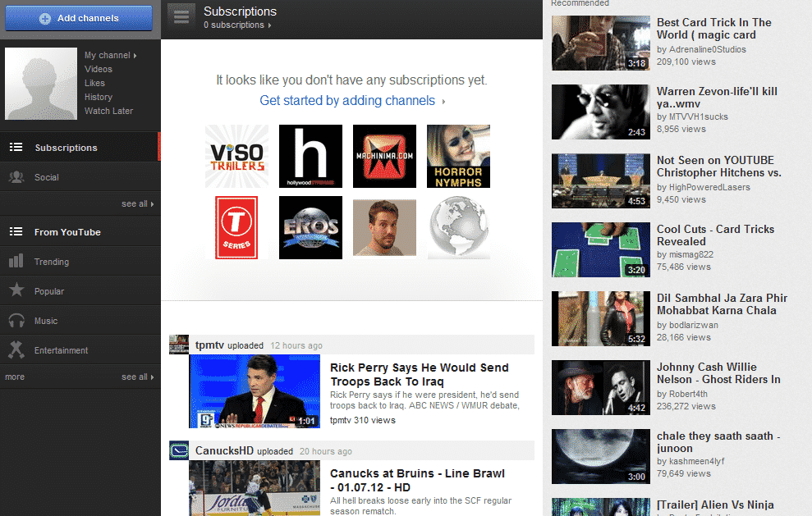Open the Eros channel icon
This screenshot has width=812, height=516.
(310, 228)
